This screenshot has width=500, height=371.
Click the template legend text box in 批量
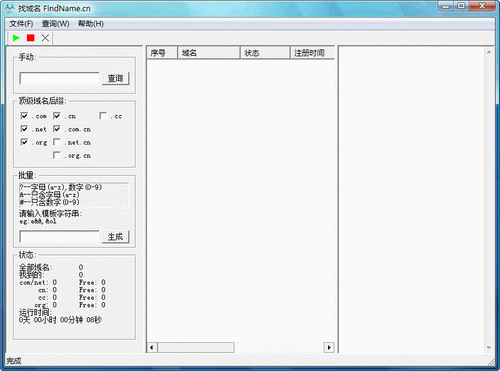click(74, 195)
